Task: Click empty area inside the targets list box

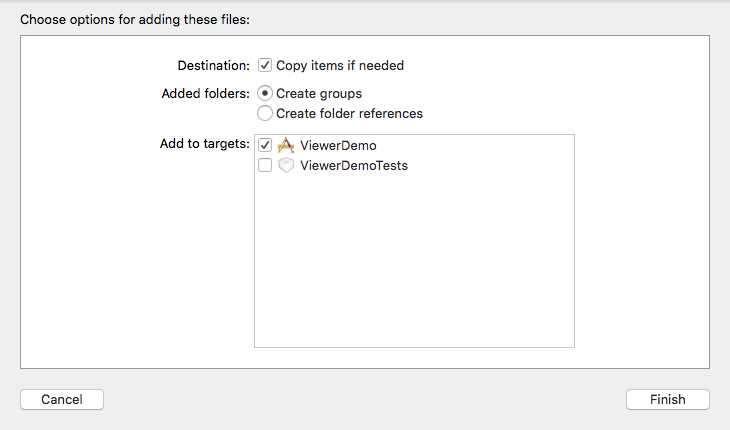Action: (414, 261)
